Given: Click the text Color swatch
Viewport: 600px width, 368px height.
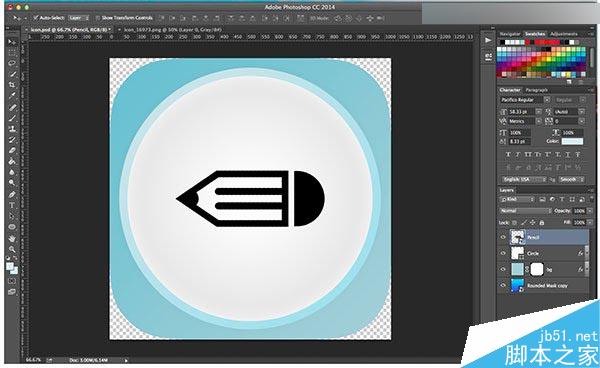Looking at the screenshot, I should click(x=572, y=142).
